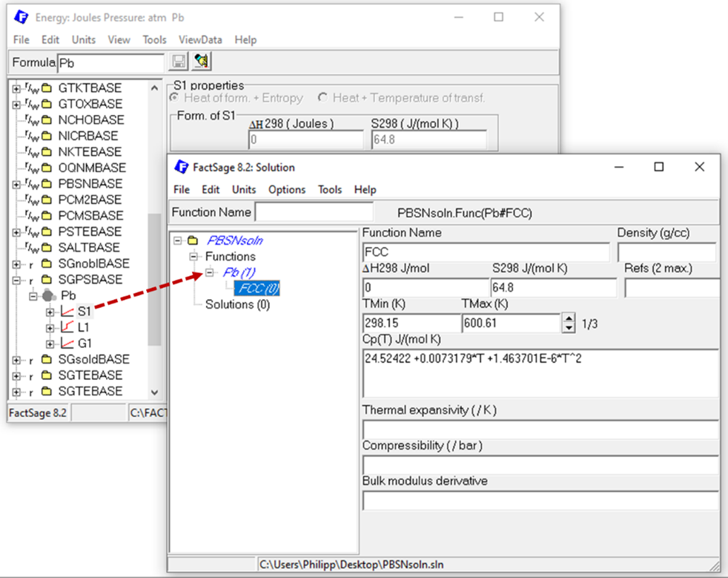Open Options menu in Solution window
The image size is (728, 578).
[287, 189]
